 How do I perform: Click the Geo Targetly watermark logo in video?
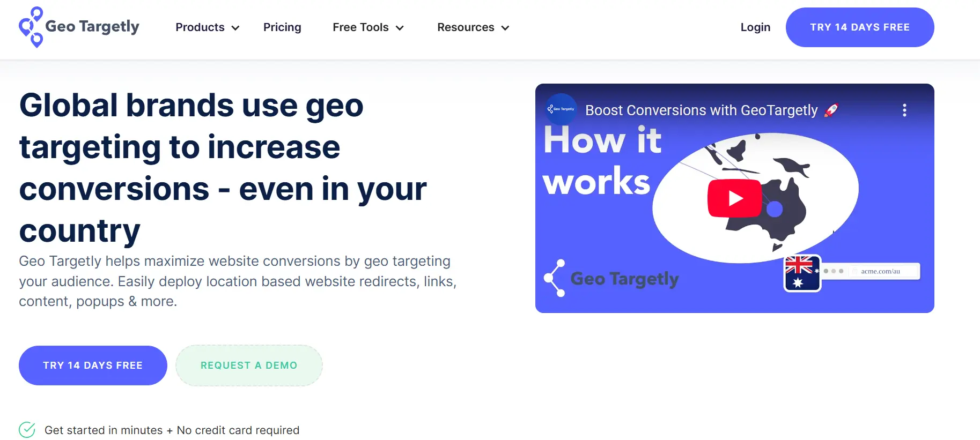pyautogui.click(x=611, y=279)
